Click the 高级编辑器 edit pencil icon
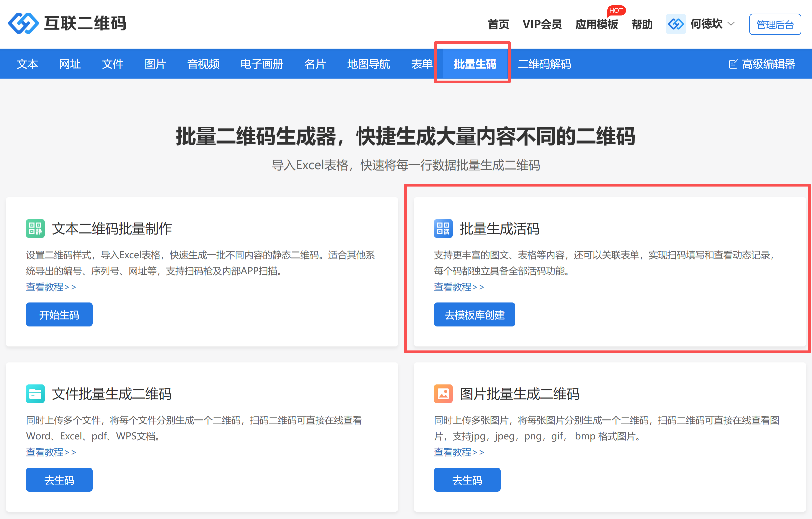This screenshot has height=519, width=812. click(733, 64)
